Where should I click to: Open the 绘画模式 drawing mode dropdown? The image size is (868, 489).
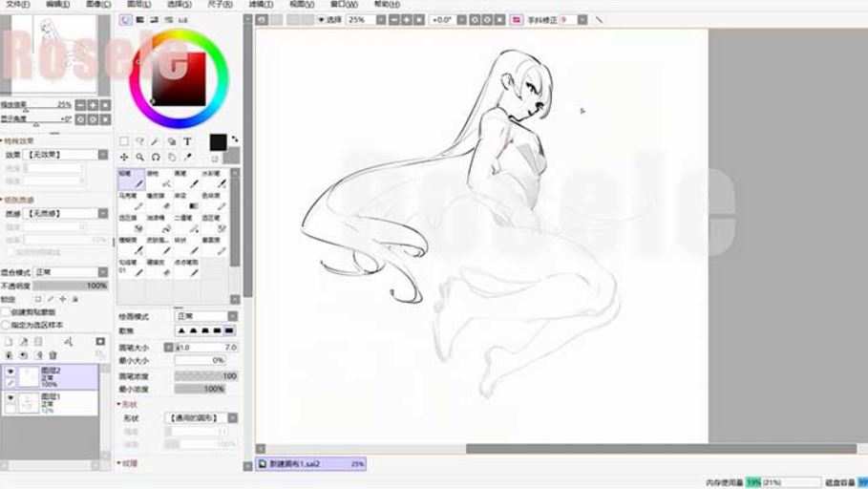tap(205, 315)
